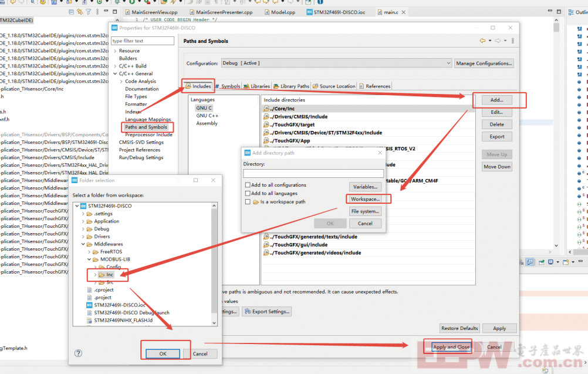Click Manage Configurations... button
Screen dimensions: 588x374
[x=484, y=63]
